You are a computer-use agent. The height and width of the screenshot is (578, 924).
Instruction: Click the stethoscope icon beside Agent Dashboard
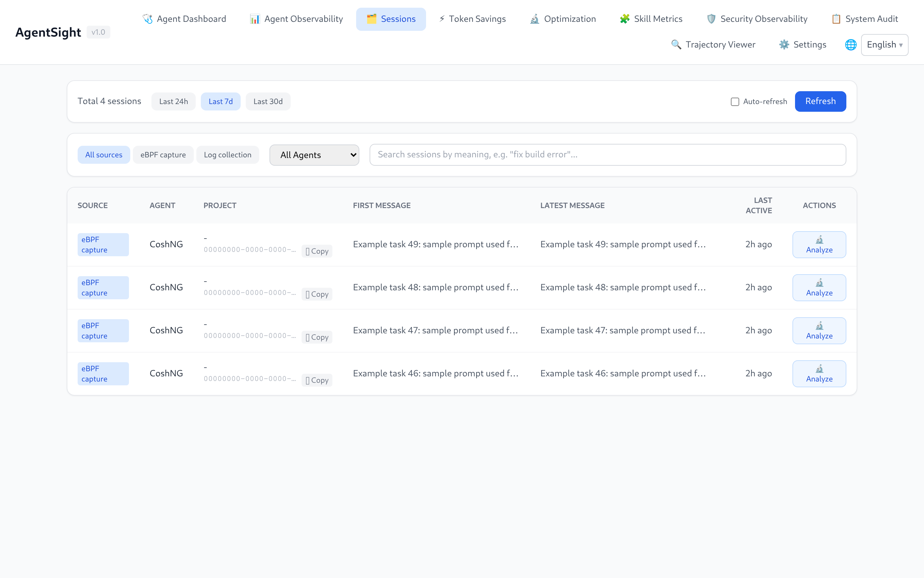pos(148,19)
